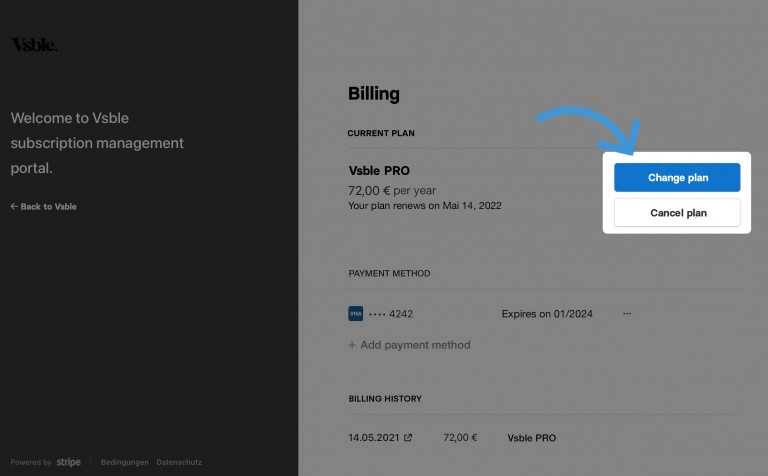Click the Powered by Stripe logo

pyautogui.click(x=69, y=462)
